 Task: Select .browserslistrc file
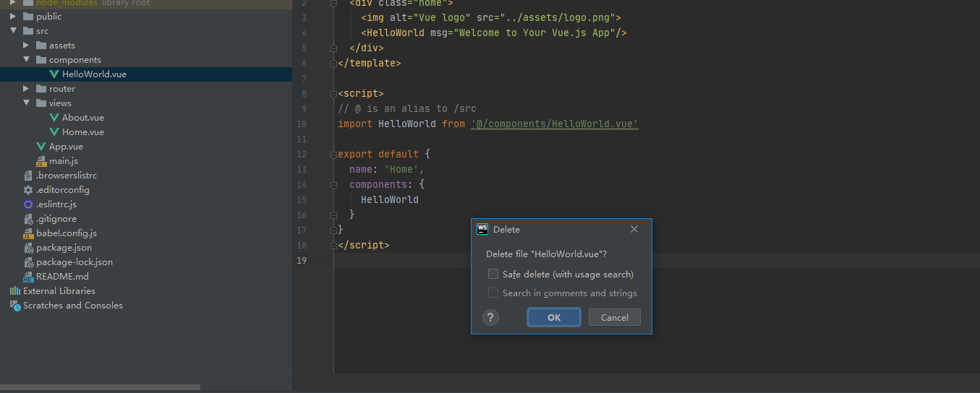click(67, 175)
